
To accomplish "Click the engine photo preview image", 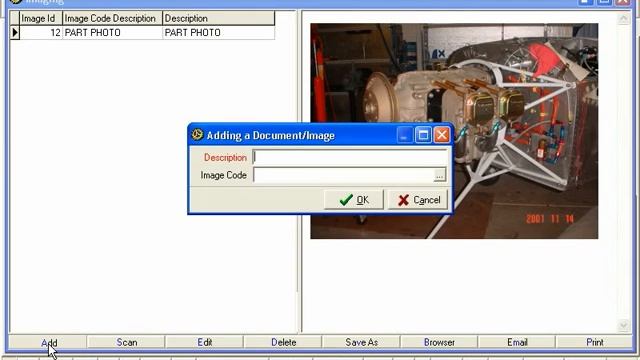I will (454, 131).
